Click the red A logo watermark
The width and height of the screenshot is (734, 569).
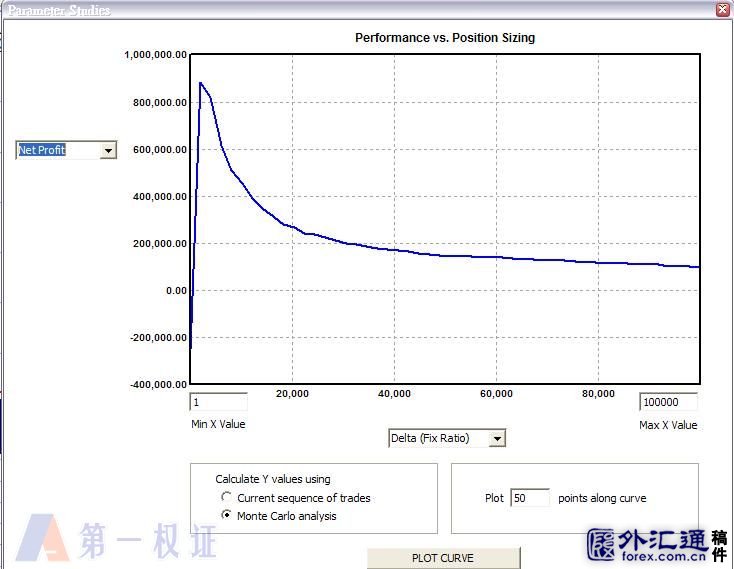(43, 537)
